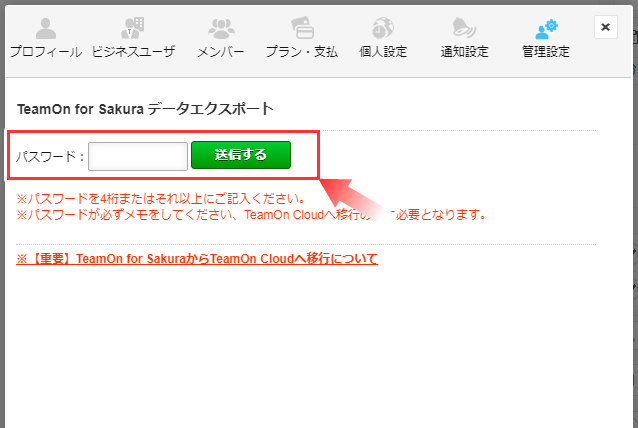Focus the パスワード input field

(138, 156)
